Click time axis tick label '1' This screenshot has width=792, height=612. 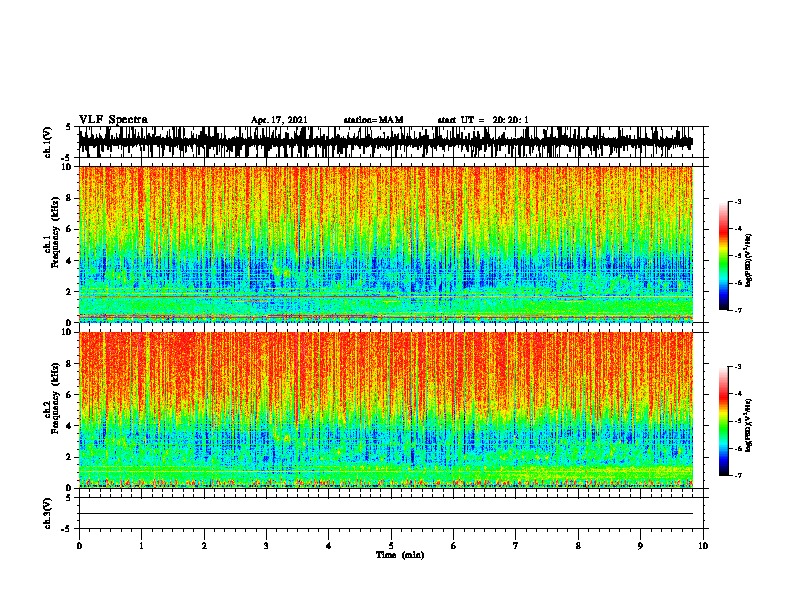(141, 546)
